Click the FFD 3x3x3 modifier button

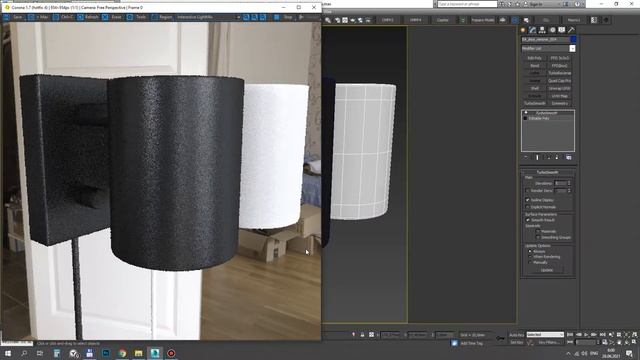tap(560, 58)
